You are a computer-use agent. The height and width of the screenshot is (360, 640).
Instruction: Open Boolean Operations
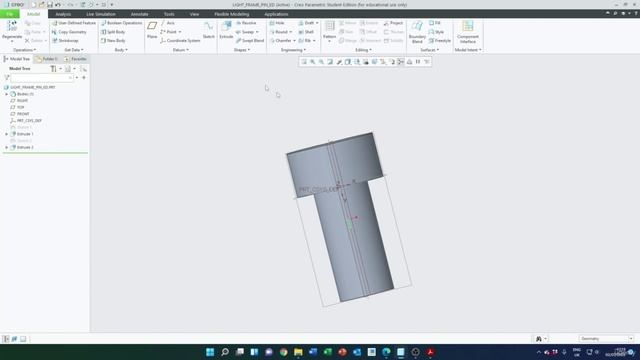tap(121, 23)
